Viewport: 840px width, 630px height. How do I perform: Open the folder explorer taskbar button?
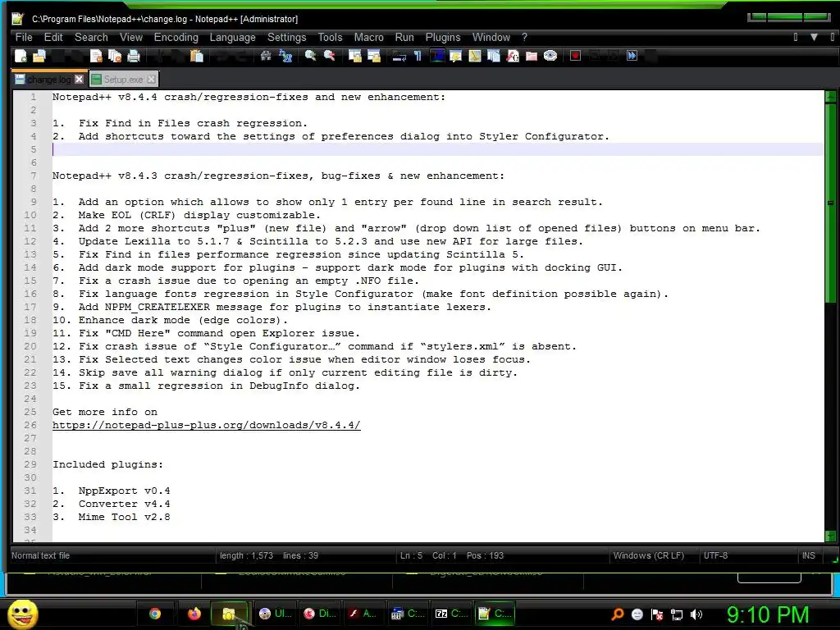[230, 614]
